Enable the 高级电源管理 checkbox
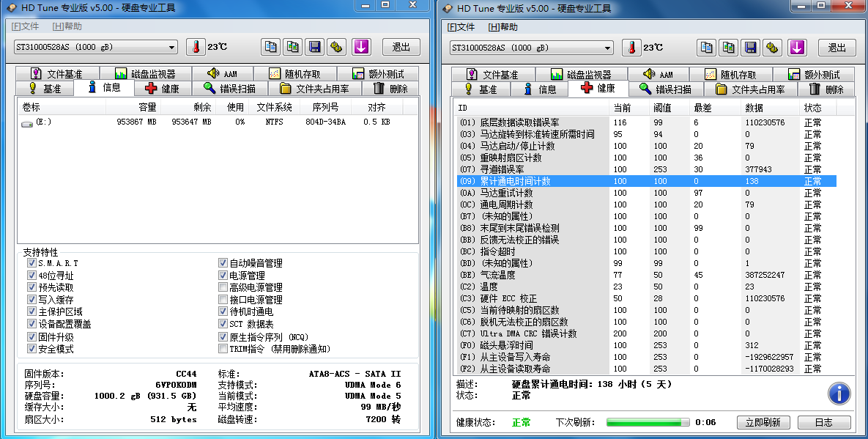 [x=223, y=288]
